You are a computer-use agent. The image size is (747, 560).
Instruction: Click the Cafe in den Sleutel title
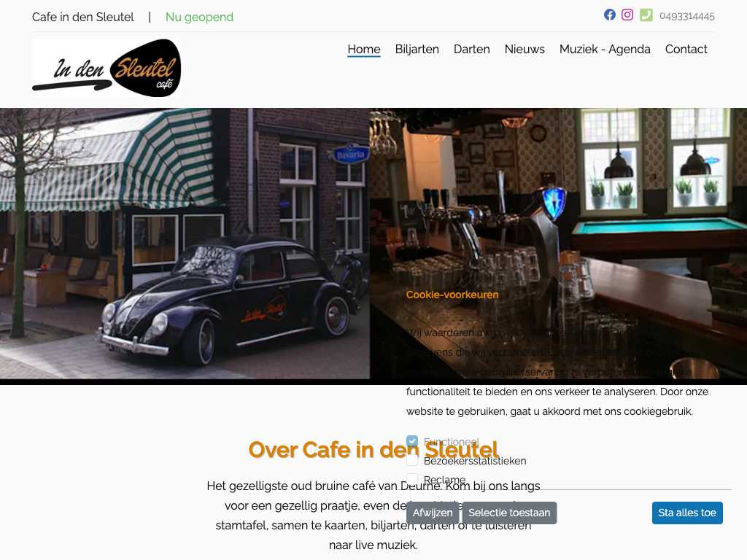pyautogui.click(x=83, y=17)
